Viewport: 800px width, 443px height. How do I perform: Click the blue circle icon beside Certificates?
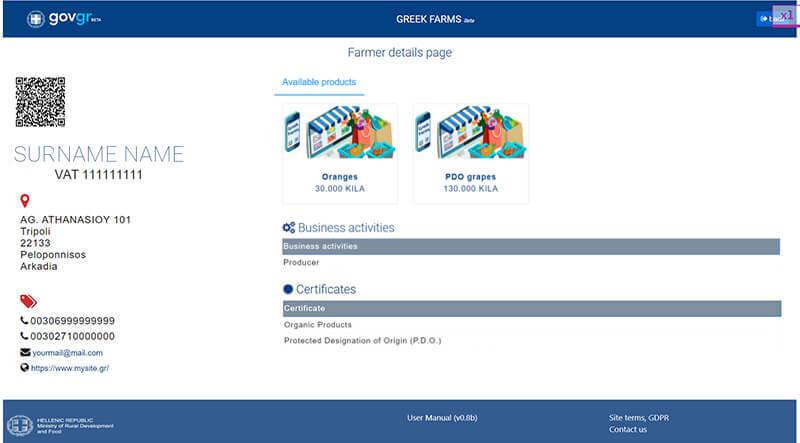point(288,289)
